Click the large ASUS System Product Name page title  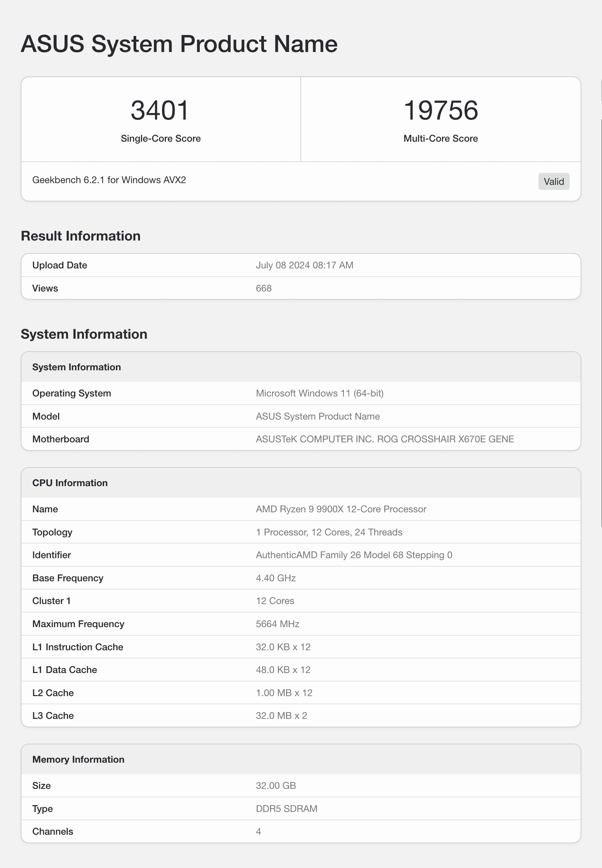click(179, 44)
